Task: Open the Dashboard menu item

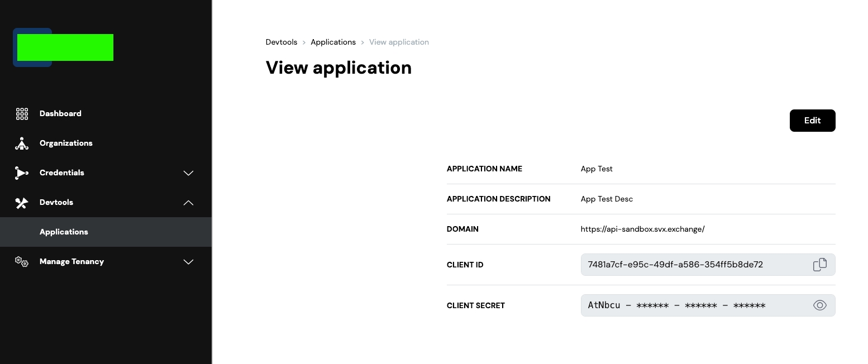Action: (x=60, y=114)
